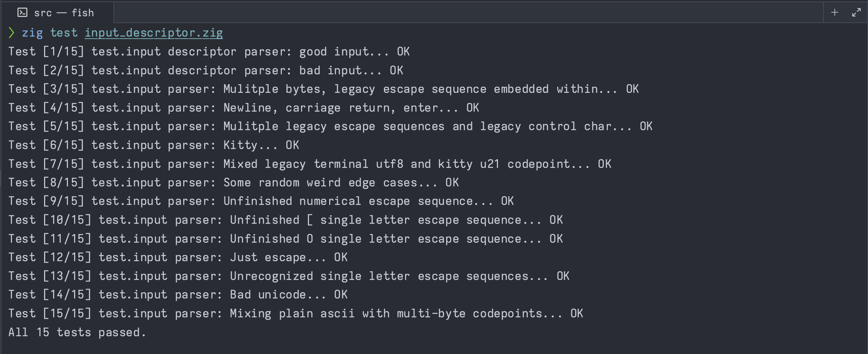This screenshot has height=354, width=868.
Task: Click the Test [3/15] Mulitple bytes line
Action: click(323, 89)
